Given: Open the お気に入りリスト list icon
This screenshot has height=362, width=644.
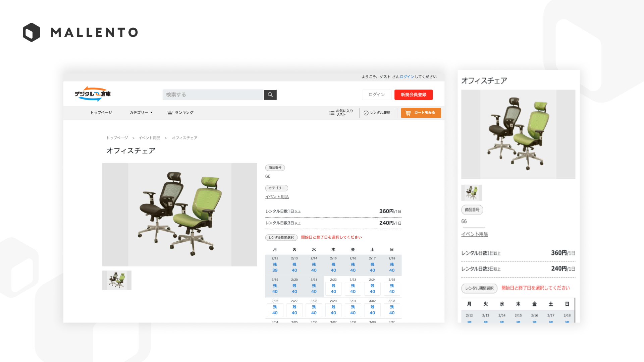Looking at the screenshot, I should 332,113.
